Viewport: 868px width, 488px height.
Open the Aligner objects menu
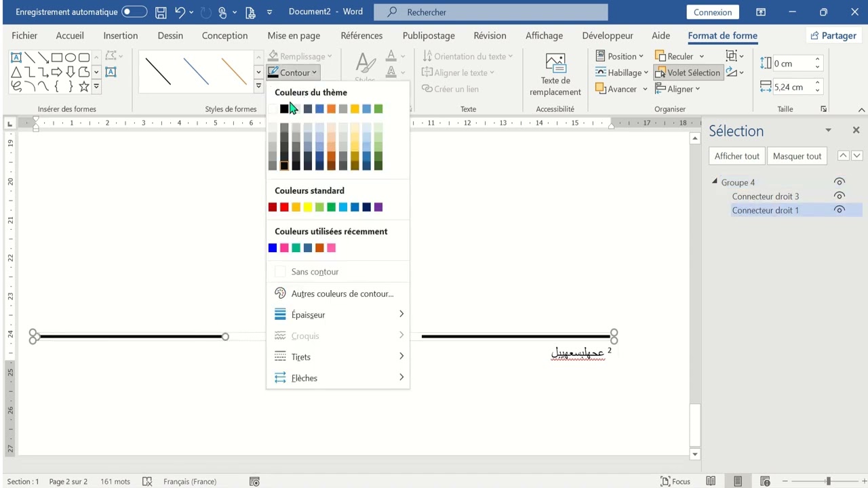click(678, 89)
